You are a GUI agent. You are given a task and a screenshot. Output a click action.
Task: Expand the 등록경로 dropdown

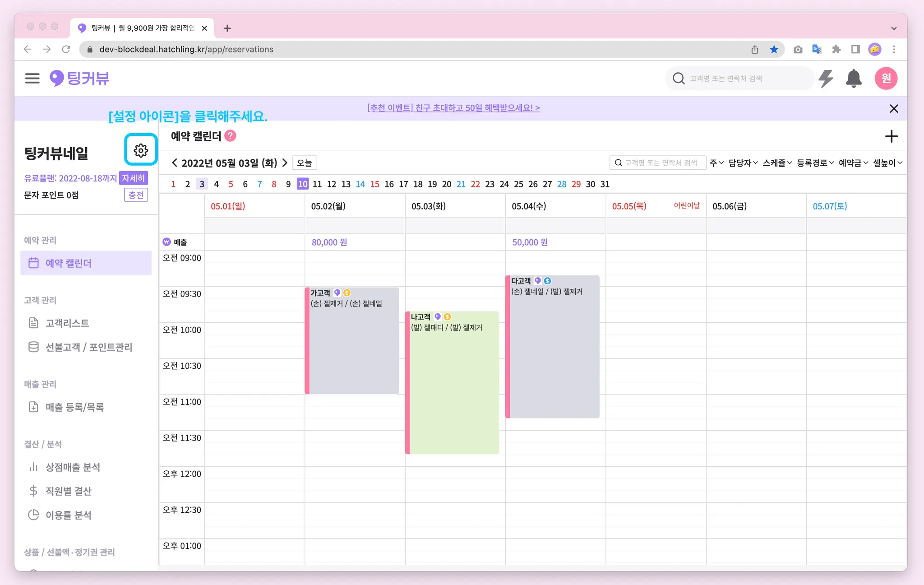[x=815, y=163]
